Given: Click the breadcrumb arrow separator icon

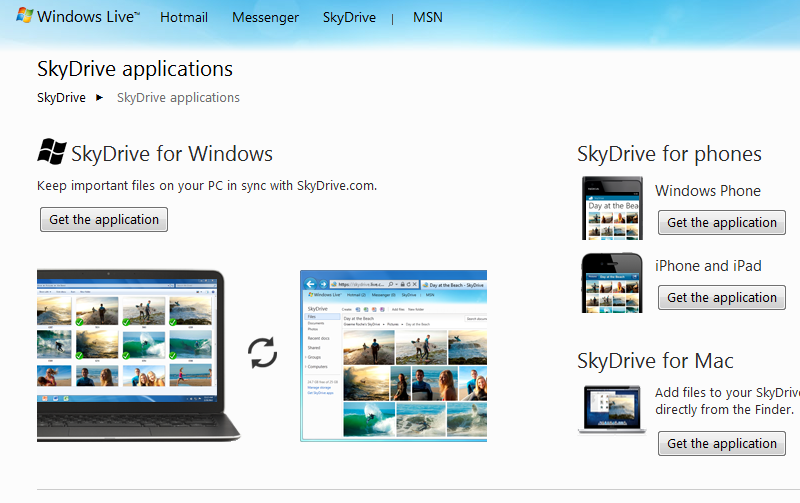Looking at the screenshot, I should tap(99, 97).
